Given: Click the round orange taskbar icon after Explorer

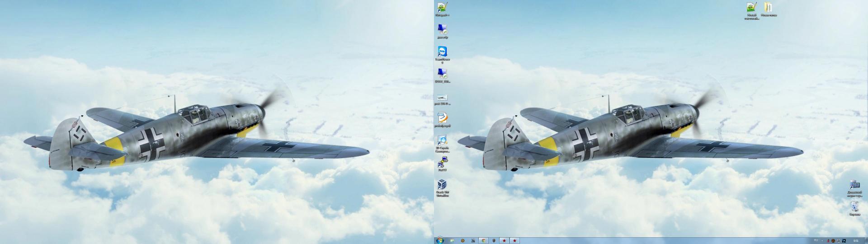Looking at the screenshot, I should (x=462, y=240).
